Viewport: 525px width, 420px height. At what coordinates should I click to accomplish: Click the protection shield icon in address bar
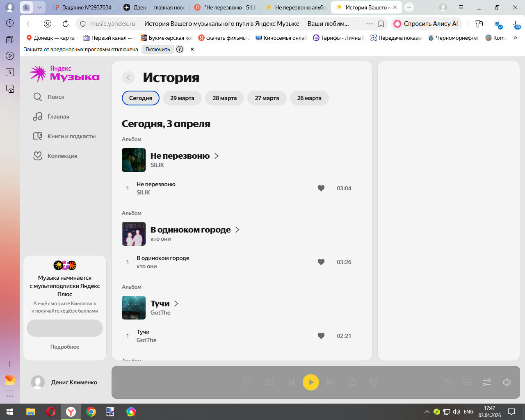click(x=82, y=24)
